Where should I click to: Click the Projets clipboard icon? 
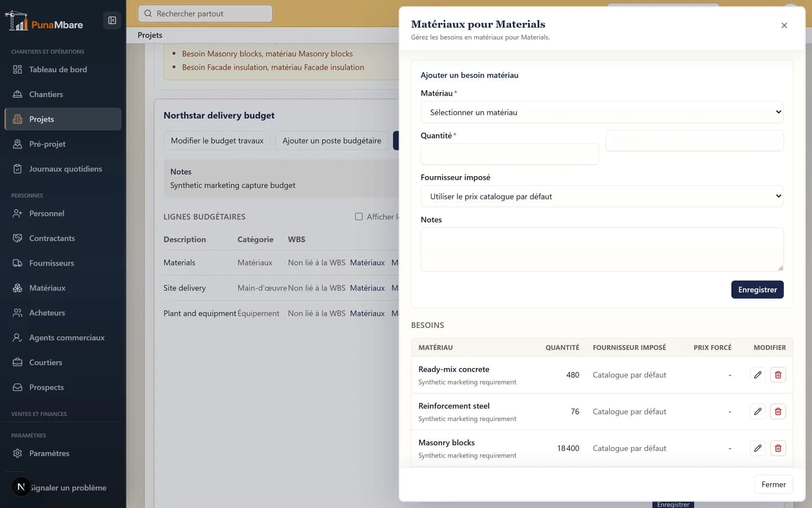click(x=17, y=119)
